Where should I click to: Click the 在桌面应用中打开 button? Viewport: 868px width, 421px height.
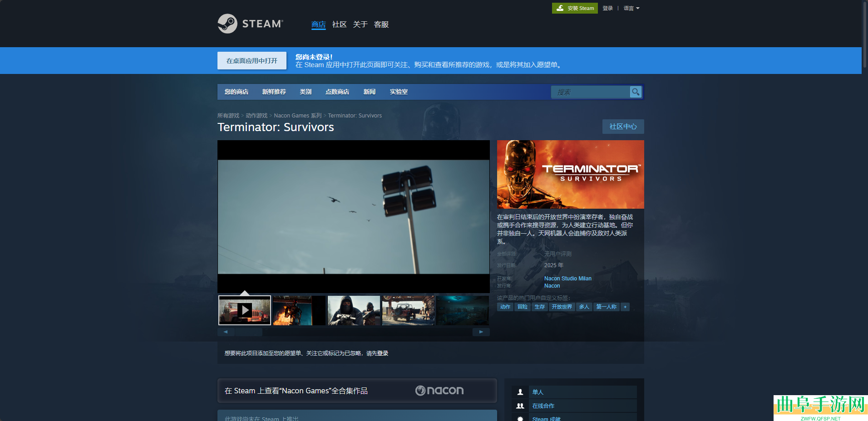252,61
